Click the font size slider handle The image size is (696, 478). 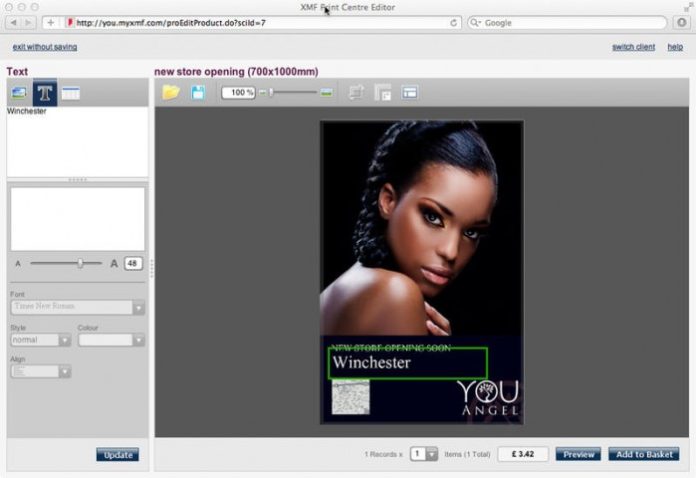point(80,263)
